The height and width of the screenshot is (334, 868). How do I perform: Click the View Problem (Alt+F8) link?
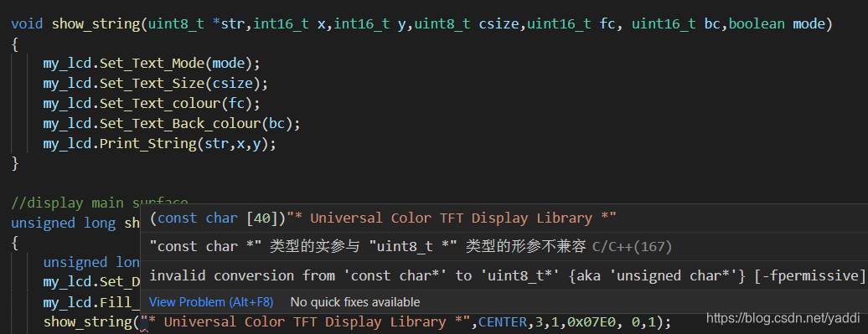click(x=211, y=302)
